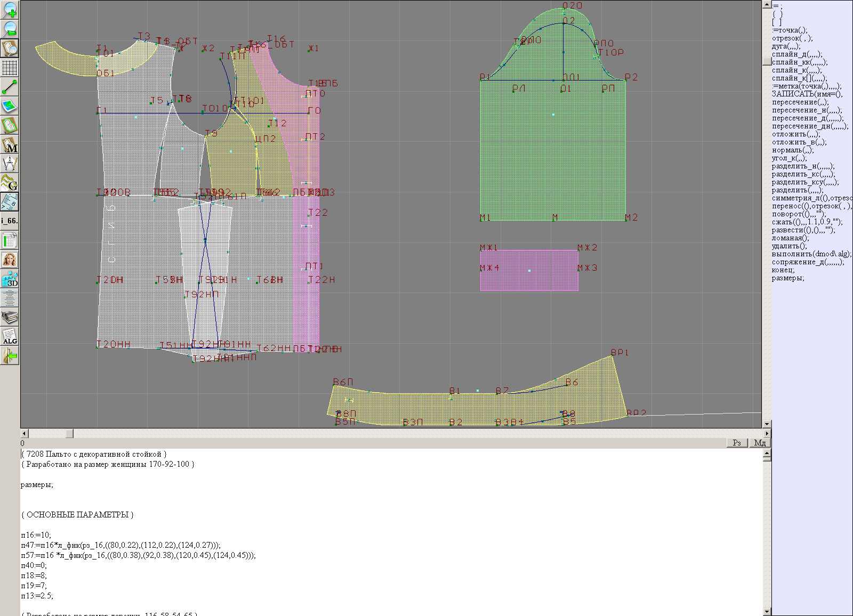Viewport: 853px width, 616px height.
Task: Click the code editor scroll down arrow
Action: point(767,611)
